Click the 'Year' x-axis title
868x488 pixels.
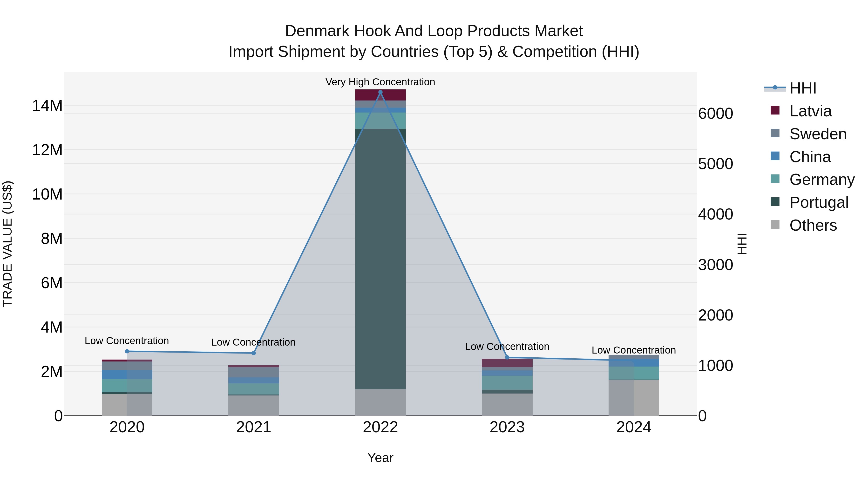[x=380, y=458]
